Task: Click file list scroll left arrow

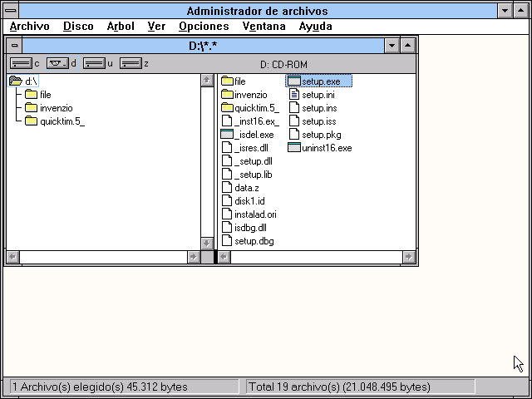Action: coord(224,257)
